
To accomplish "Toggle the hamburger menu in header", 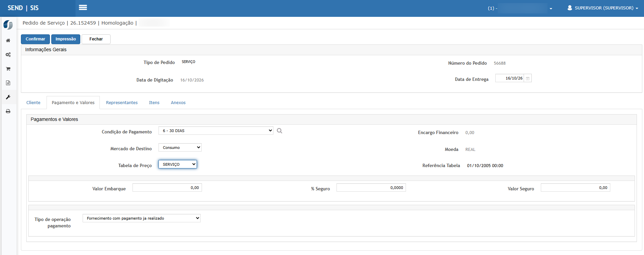I will point(83,7).
